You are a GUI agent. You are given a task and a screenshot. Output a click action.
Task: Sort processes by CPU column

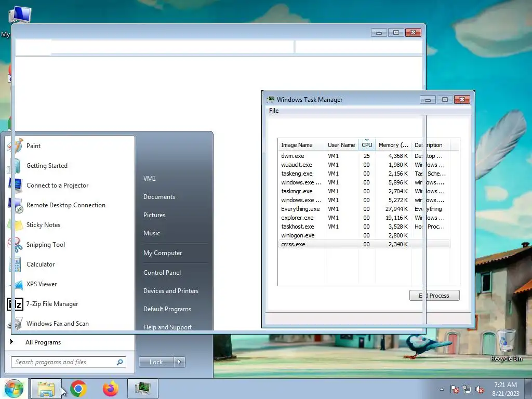(367, 145)
